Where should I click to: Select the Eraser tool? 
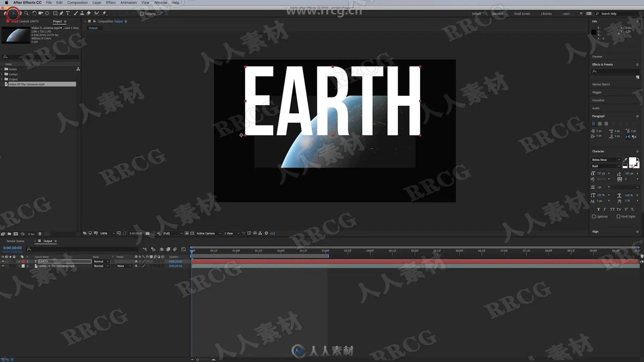(89, 13)
